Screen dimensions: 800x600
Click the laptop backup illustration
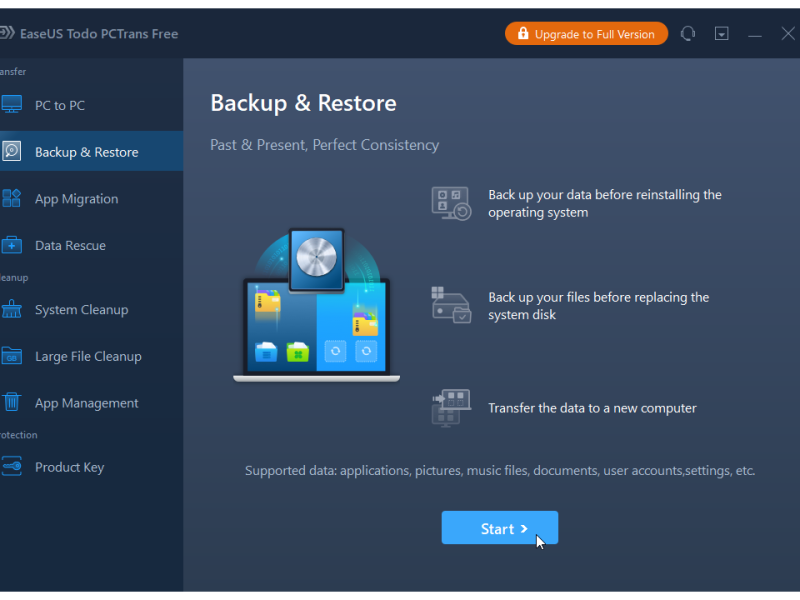[316, 305]
